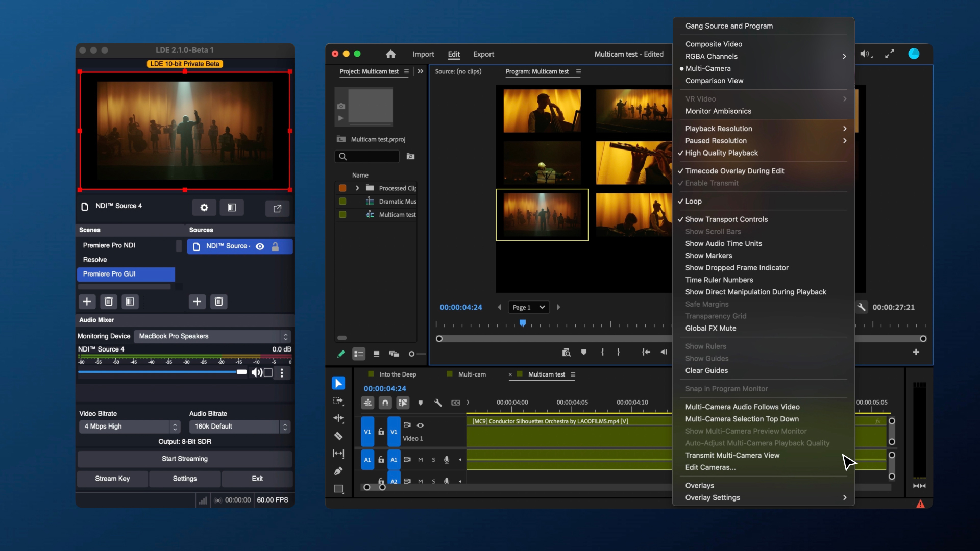980x551 pixels.
Task: Add a new scene in LDE
Action: click(x=87, y=302)
